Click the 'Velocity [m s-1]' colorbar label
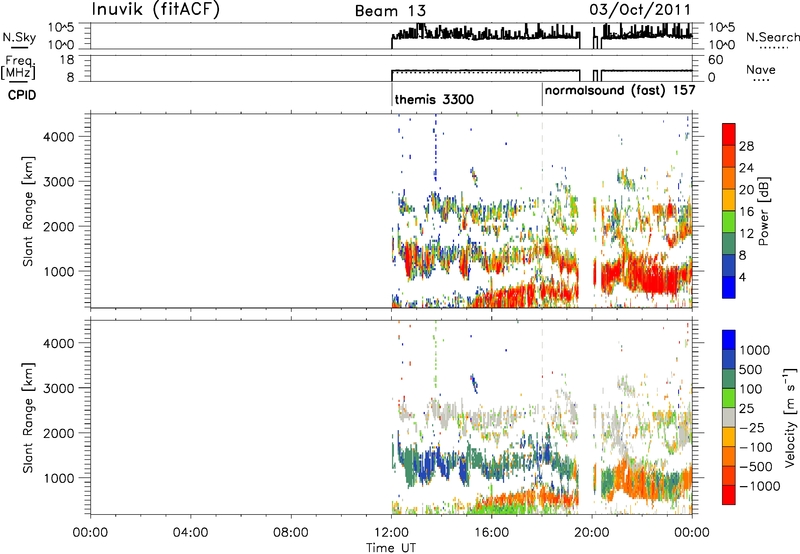Viewport: 800px width, 554px height. pyautogui.click(x=790, y=417)
